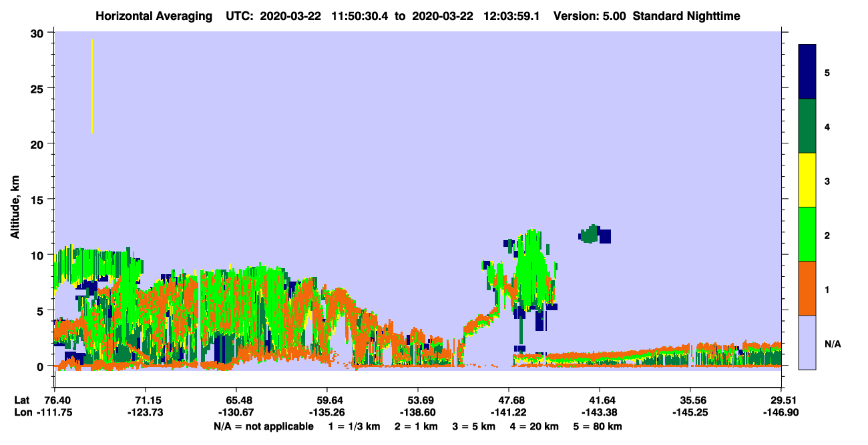Click the tall yellow vertical line near 25 km
The height and width of the screenshot is (445, 868).
point(92,86)
